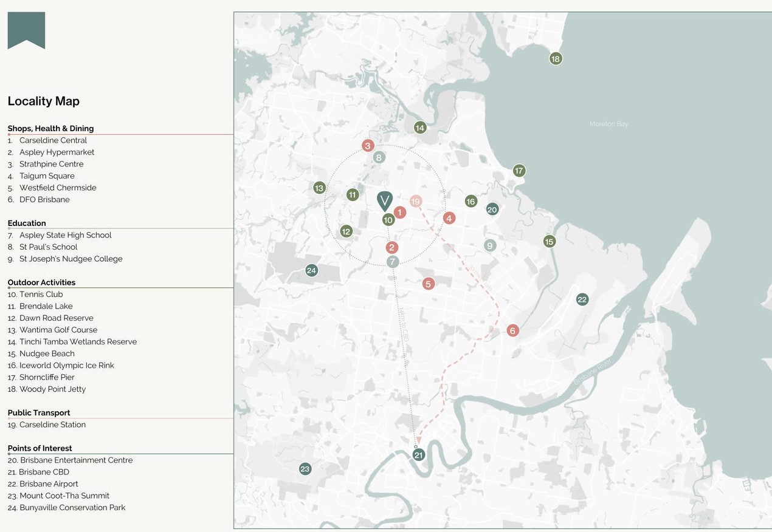Select the Outdoor Activities heading
Screen dimensions: 772x532
coord(41,282)
